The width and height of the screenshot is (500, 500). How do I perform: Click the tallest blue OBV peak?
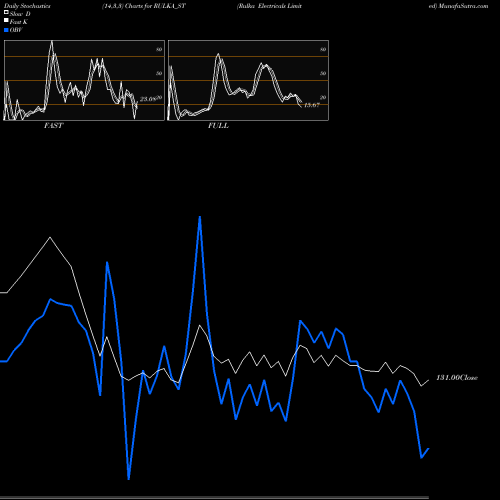point(200,217)
